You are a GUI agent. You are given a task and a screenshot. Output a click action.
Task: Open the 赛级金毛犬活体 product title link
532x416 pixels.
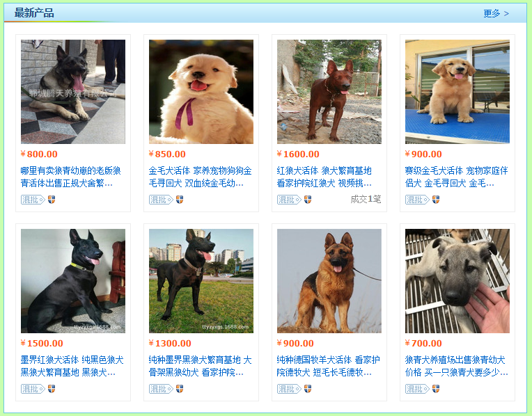point(456,177)
